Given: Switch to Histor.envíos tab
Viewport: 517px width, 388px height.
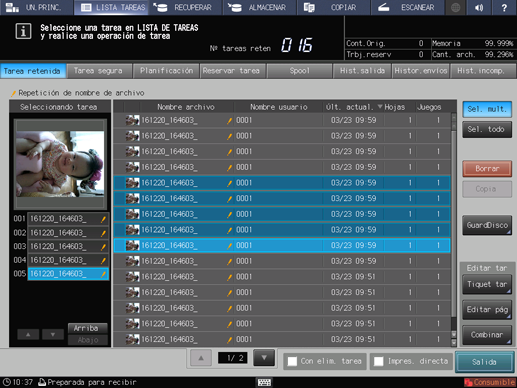Looking at the screenshot, I should (x=421, y=71).
